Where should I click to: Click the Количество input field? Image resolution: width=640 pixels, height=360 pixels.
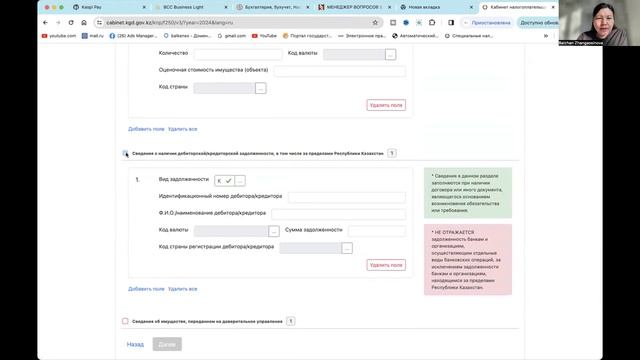click(x=238, y=54)
